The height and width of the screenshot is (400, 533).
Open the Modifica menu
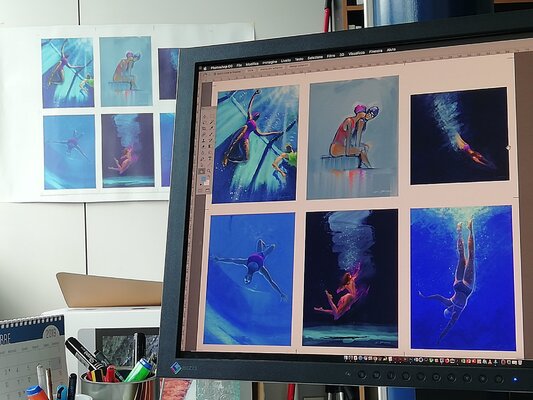(252, 64)
